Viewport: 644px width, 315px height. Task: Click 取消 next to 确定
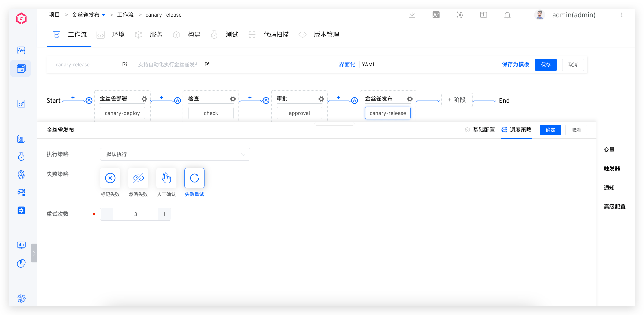click(576, 130)
